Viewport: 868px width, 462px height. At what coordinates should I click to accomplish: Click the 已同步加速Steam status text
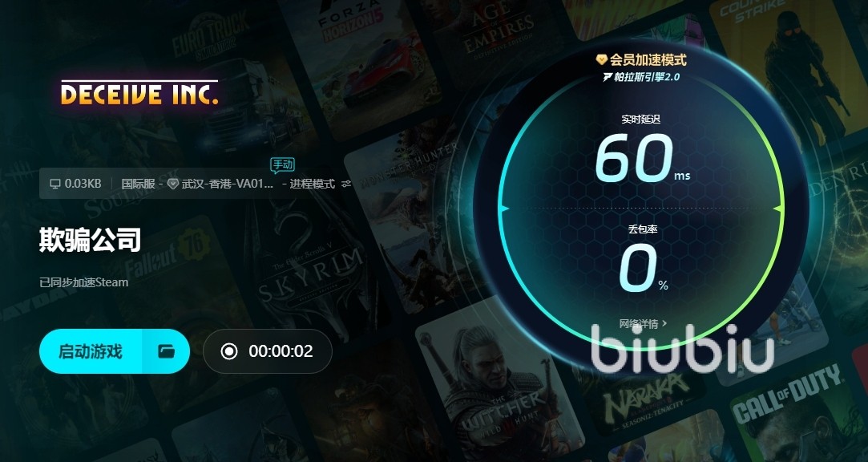tap(83, 282)
